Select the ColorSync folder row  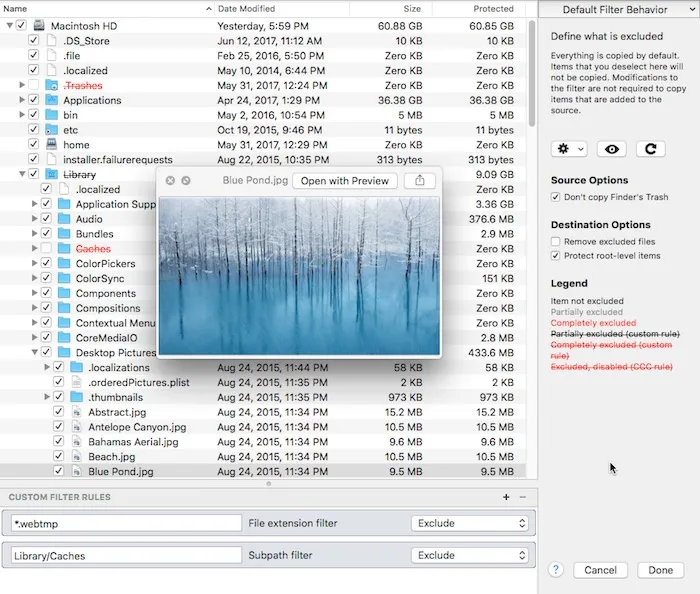pyautogui.click(x=263, y=278)
